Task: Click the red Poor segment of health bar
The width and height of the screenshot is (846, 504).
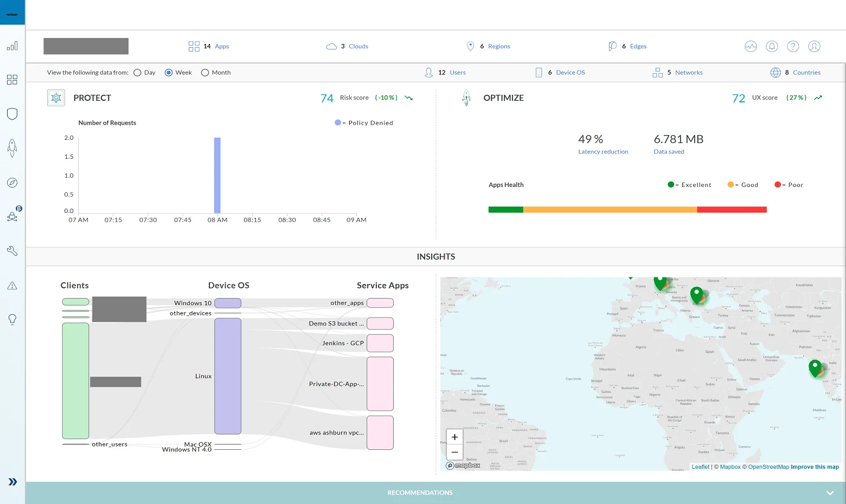Action: 732,210
